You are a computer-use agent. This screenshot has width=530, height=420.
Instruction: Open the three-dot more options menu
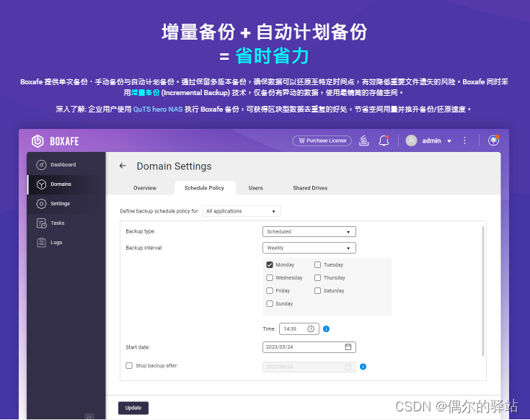(465, 140)
